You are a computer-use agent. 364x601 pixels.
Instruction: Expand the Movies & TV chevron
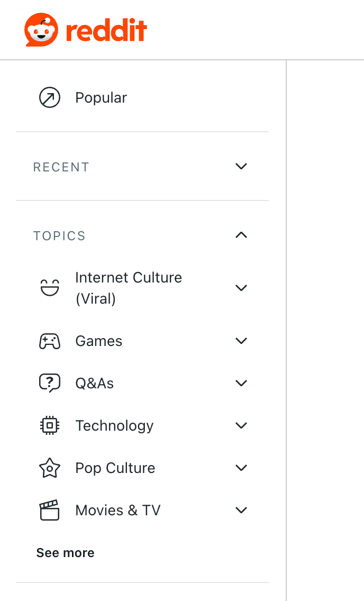241,511
